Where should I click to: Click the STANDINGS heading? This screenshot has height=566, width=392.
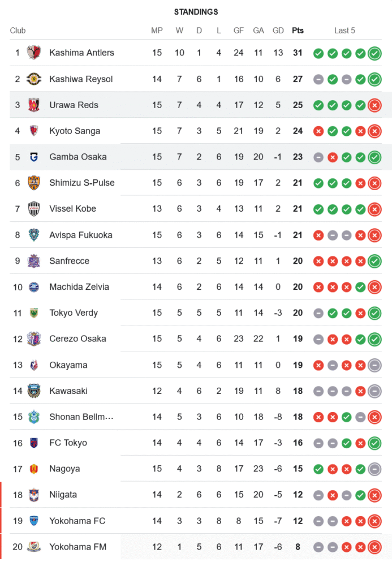[x=196, y=12]
